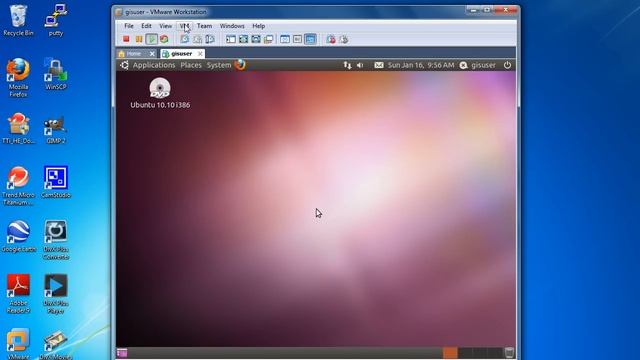Click the Ubuntu logo in the panel
The image size is (640, 360).
pos(124,65)
